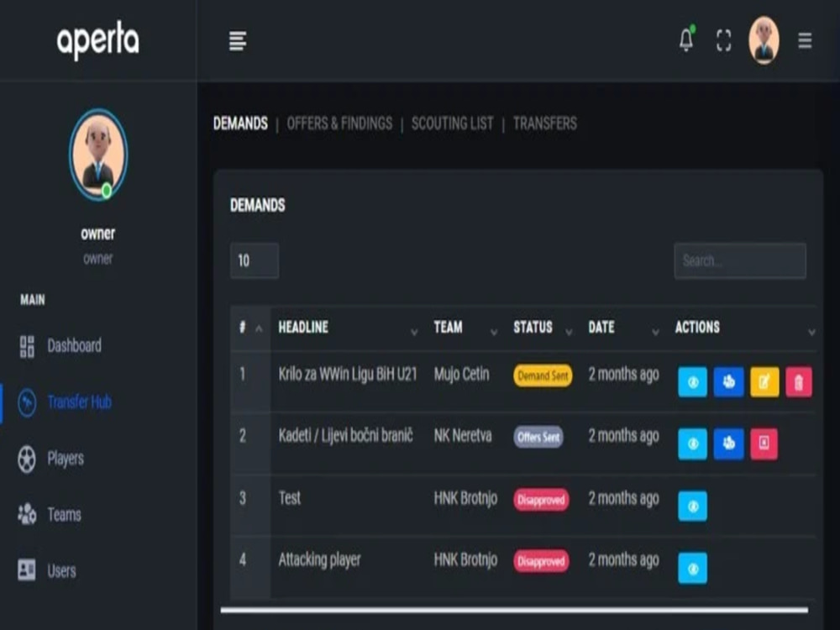Select the Test headline cell
840x630 pixels.
[290, 498]
